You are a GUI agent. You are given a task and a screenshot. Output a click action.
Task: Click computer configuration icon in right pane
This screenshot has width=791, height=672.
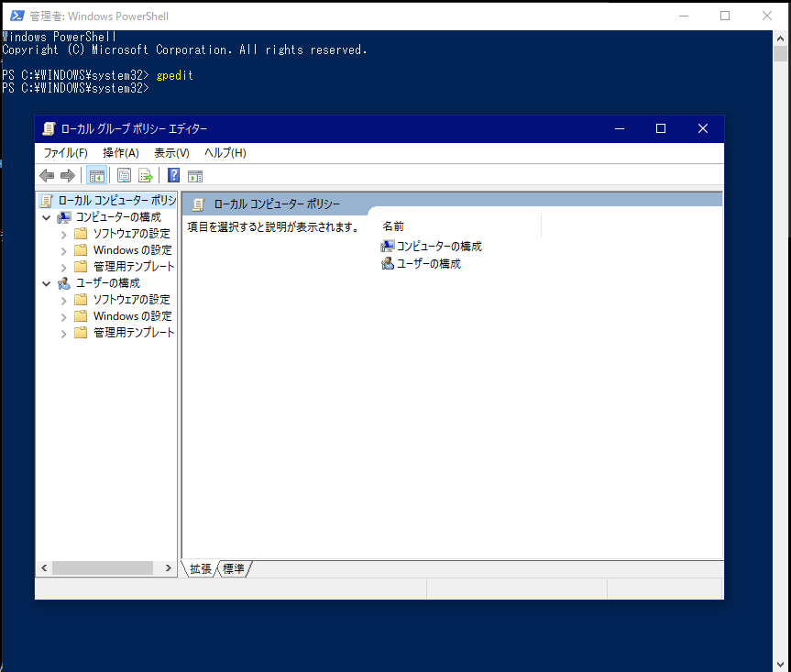388,247
